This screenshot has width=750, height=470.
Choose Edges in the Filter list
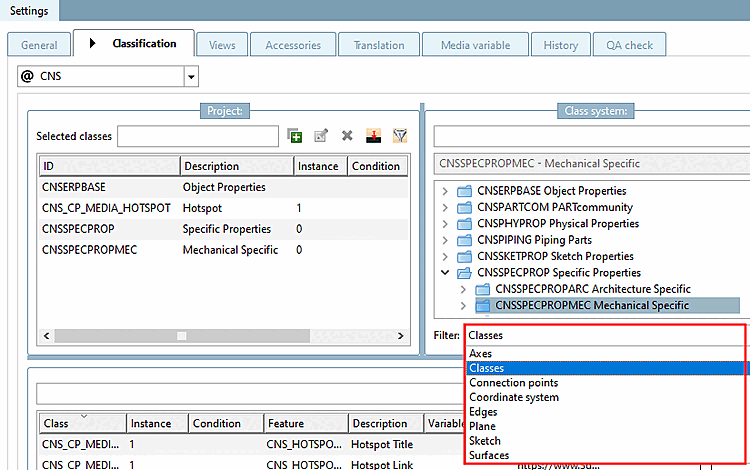[605, 412]
